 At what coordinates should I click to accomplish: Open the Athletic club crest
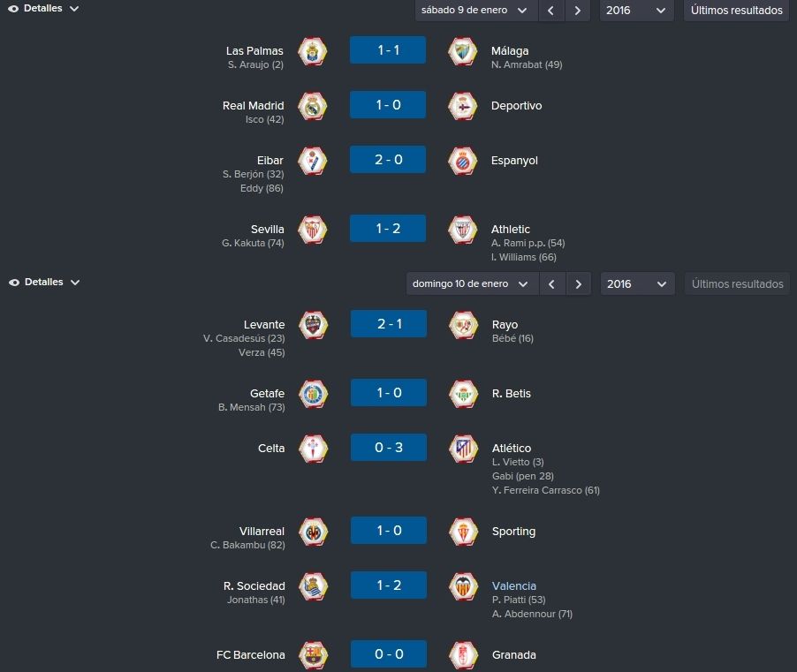[462, 230]
